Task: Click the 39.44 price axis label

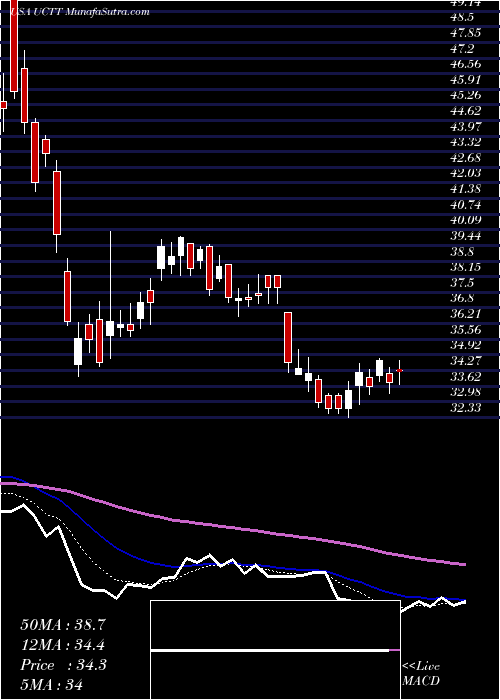Action: coord(466,236)
